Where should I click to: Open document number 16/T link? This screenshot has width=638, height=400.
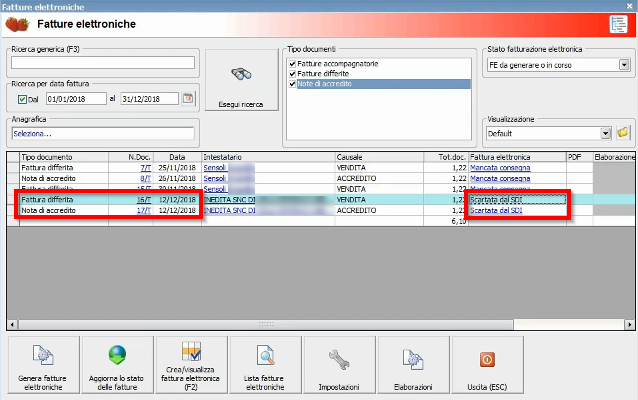(143, 200)
